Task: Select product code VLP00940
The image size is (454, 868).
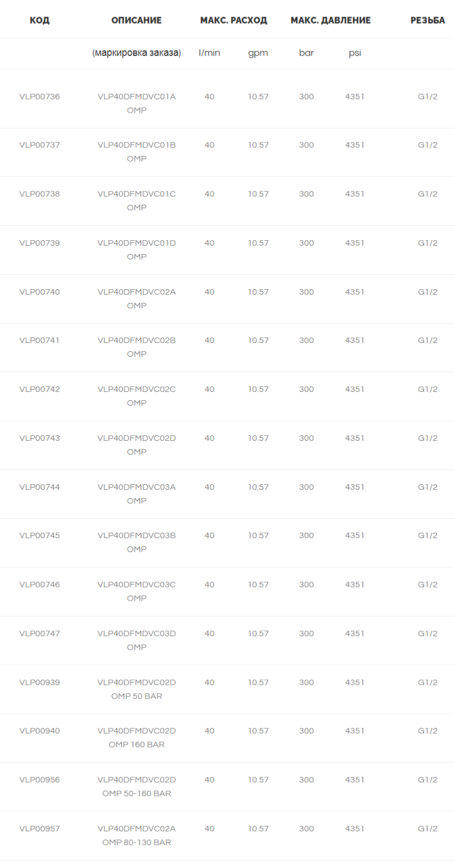Action: (40, 731)
